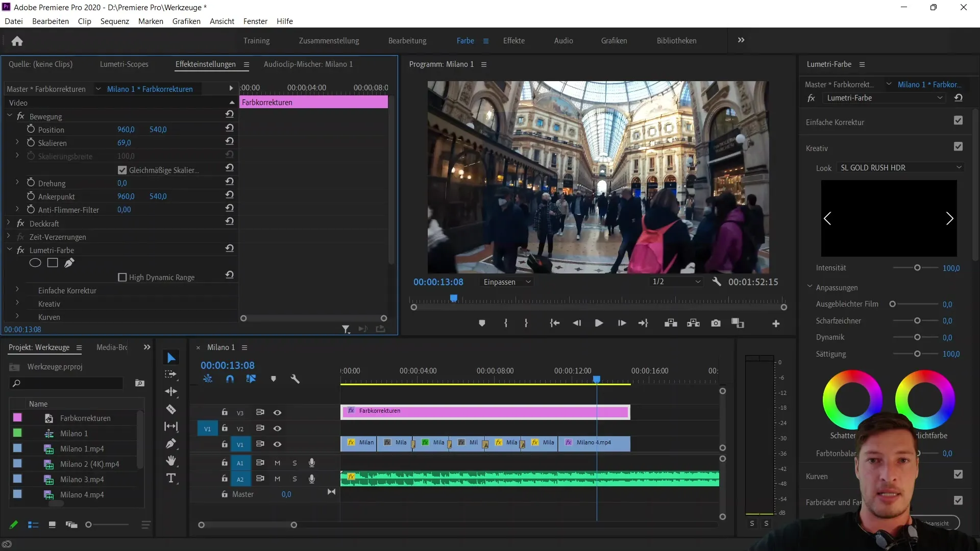Click the Home icon

click(x=17, y=41)
